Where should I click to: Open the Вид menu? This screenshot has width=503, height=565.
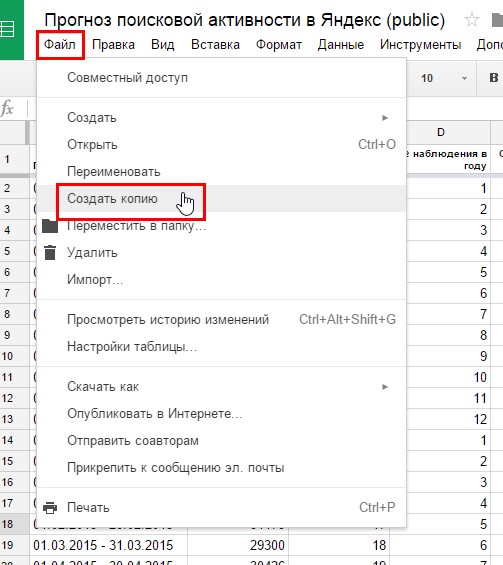point(163,45)
